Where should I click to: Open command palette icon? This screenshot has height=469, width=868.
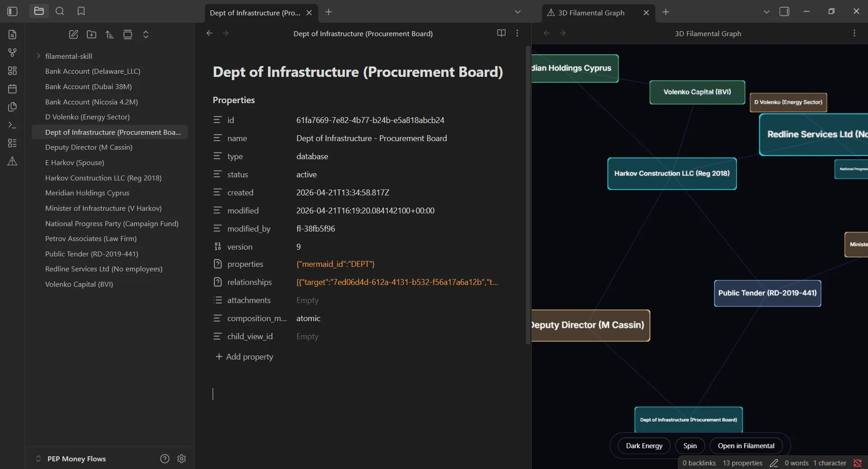12,125
